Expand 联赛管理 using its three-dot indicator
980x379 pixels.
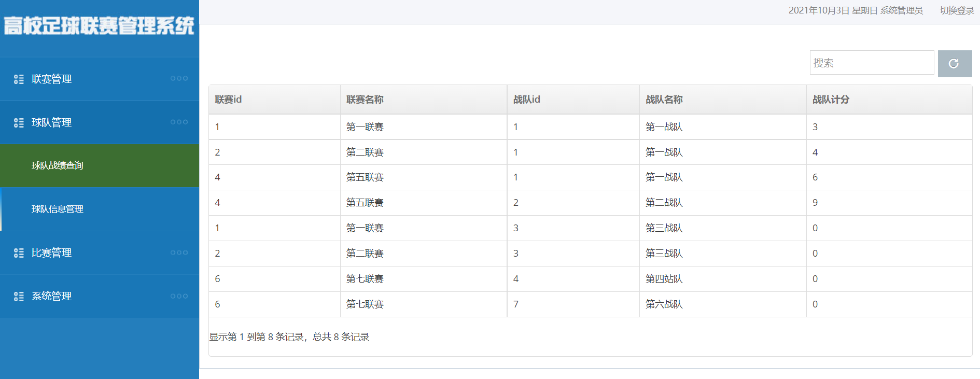[179, 79]
